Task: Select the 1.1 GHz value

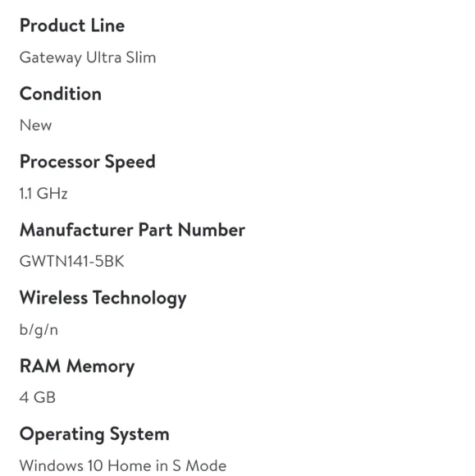Action: pos(43,194)
